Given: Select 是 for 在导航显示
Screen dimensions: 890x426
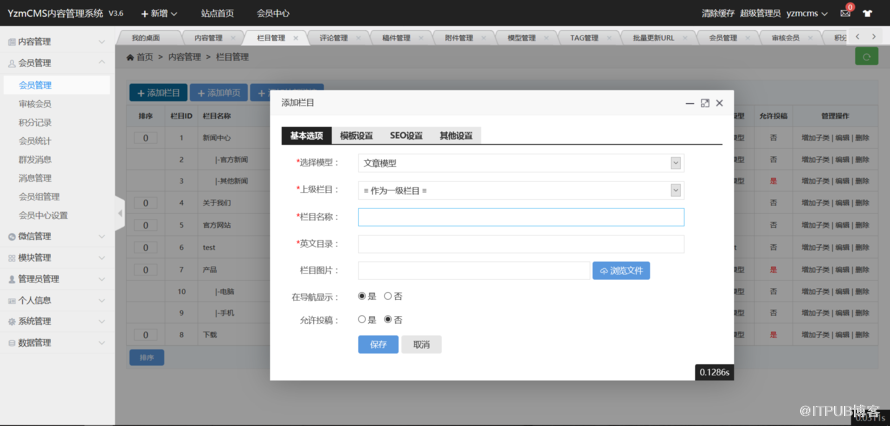Looking at the screenshot, I should click(x=362, y=296).
